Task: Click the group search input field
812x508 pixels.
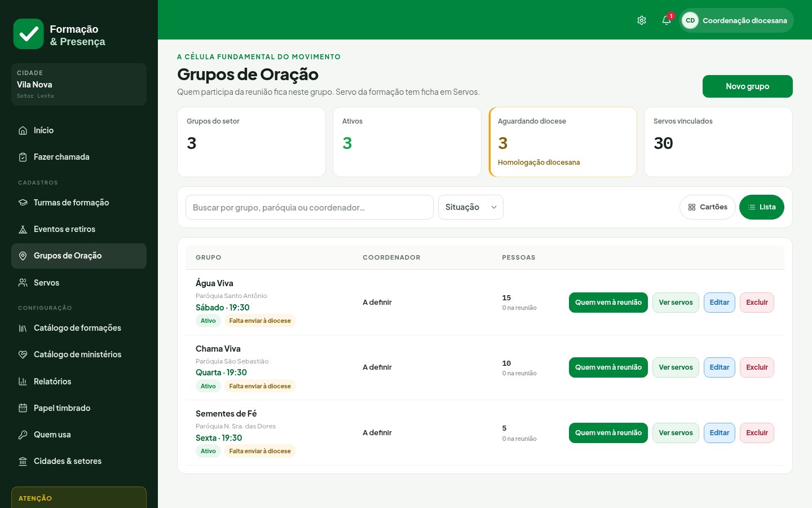Action: pos(310,207)
